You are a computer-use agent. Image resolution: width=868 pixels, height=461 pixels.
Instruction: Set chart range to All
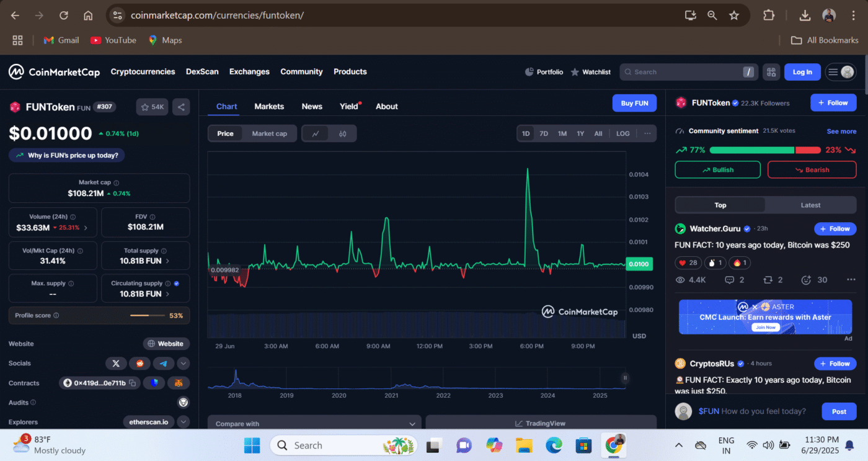click(598, 133)
